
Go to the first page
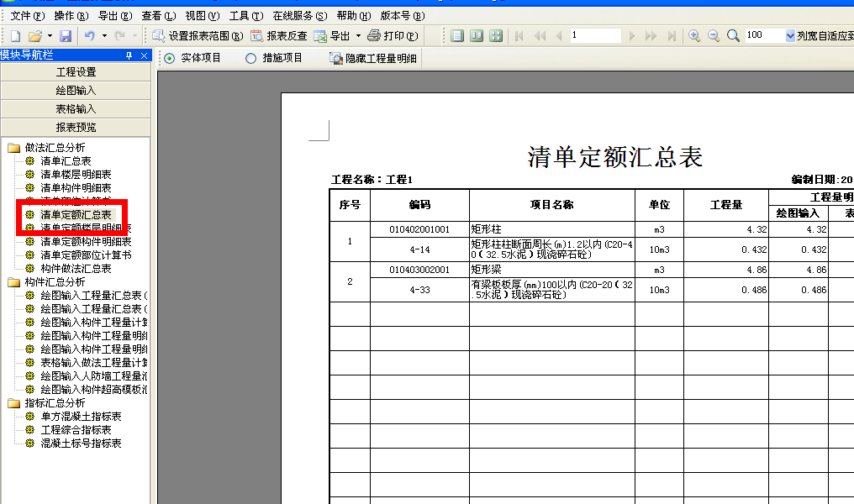(519, 36)
